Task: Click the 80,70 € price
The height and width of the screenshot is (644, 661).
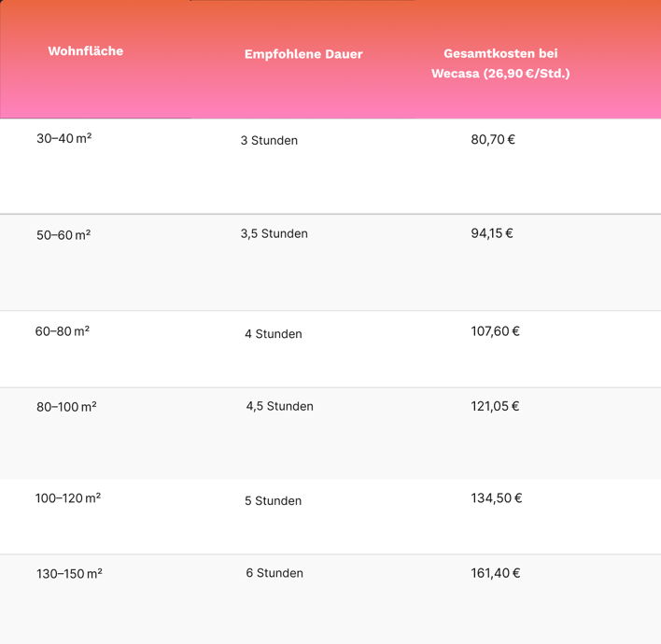Action: click(x=493, y=139)
